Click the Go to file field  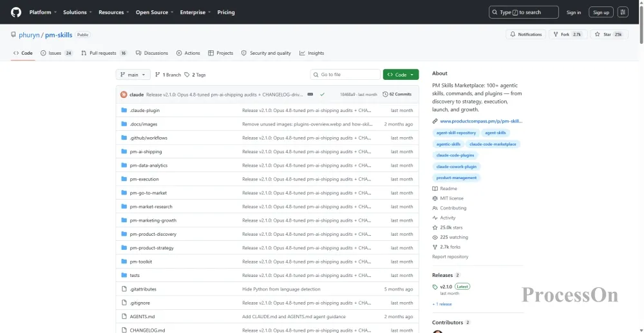(x=345, y=75)
